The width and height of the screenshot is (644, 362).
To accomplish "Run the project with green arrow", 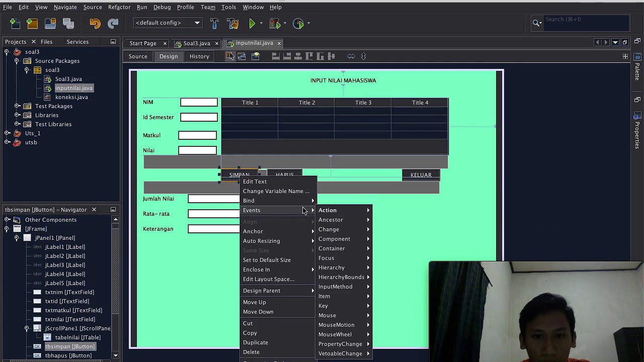I will pyautogui.click(x=252, y=23).
